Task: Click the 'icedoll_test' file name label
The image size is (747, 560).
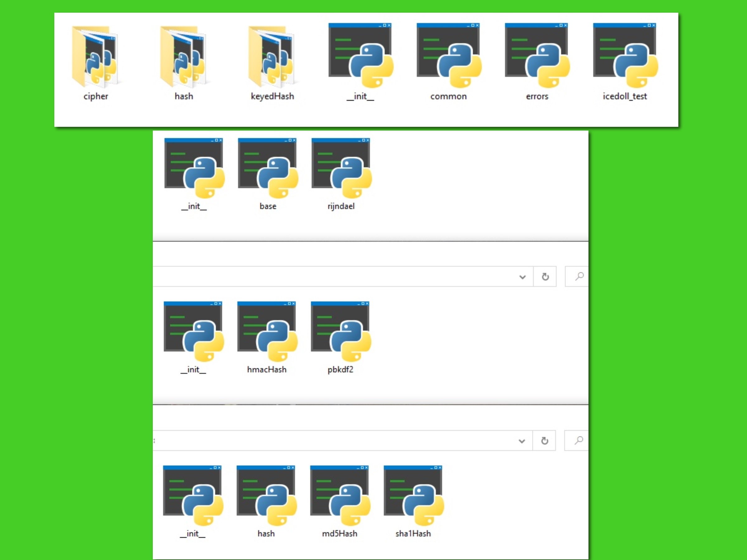Action: coord(625,96)
